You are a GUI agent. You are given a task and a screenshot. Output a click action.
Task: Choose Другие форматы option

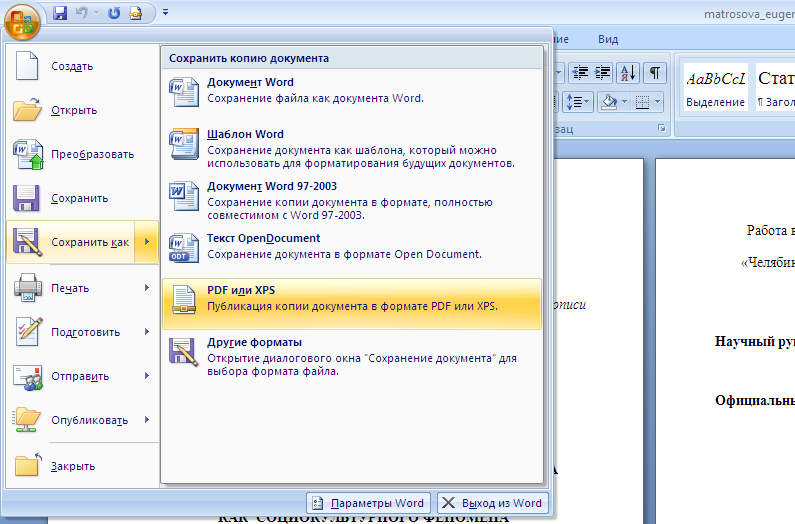click(x=352, y=356)
